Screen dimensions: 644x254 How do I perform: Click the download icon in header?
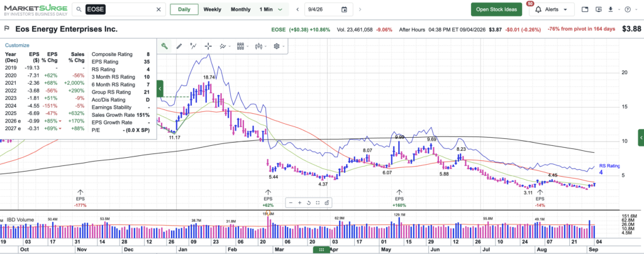tap(610, 9)
